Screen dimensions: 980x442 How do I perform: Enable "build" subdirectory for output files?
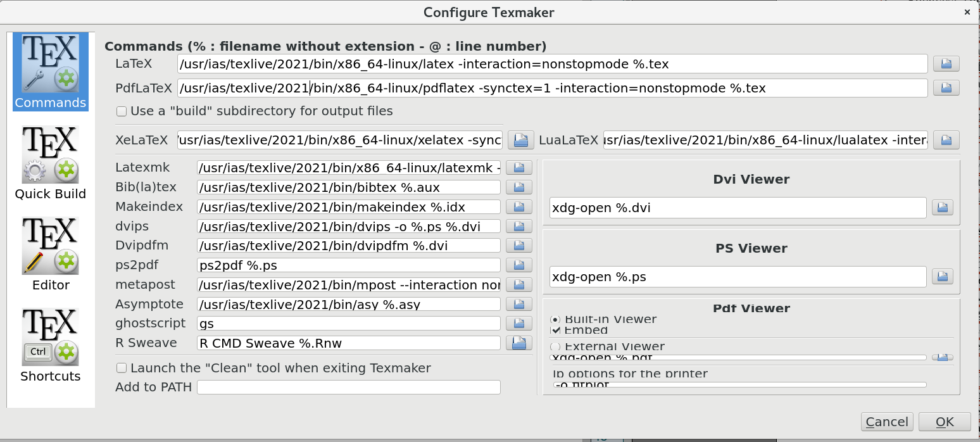pos(122,111)
